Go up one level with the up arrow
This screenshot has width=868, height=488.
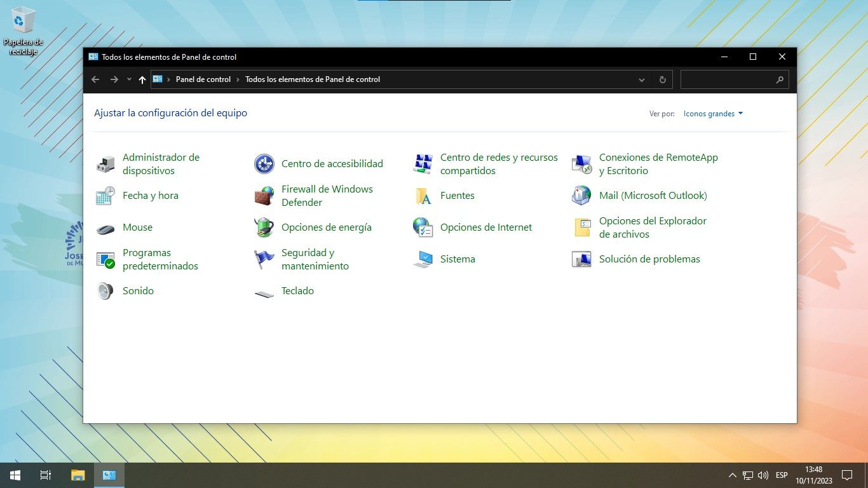(x=142, y=79)
